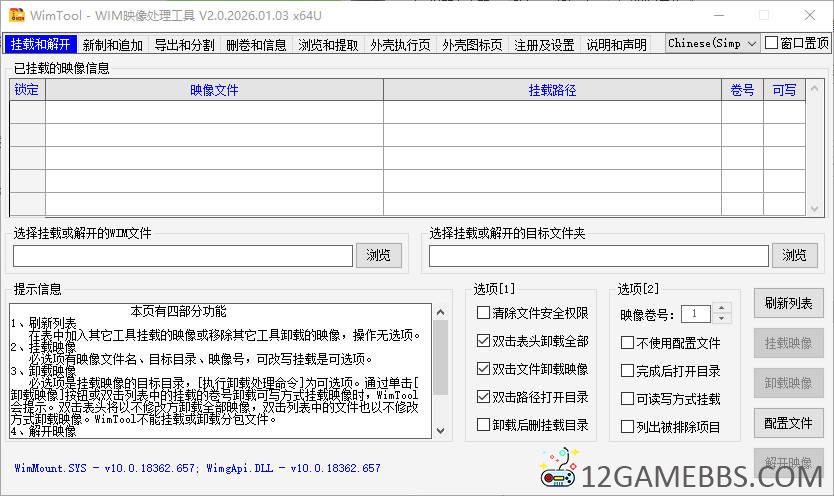Click the 刷新列表 button
The width and height of the screenshot is (834, 496).
788,303
